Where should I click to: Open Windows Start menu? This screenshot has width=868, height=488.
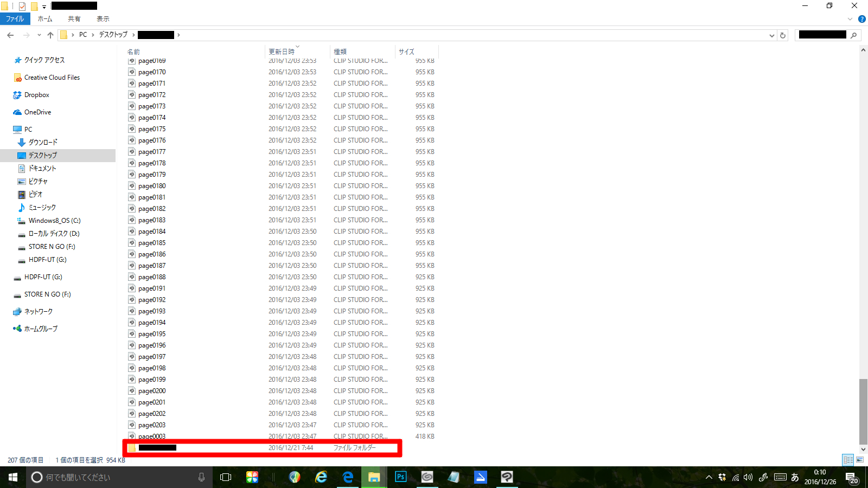pos(13,477)
